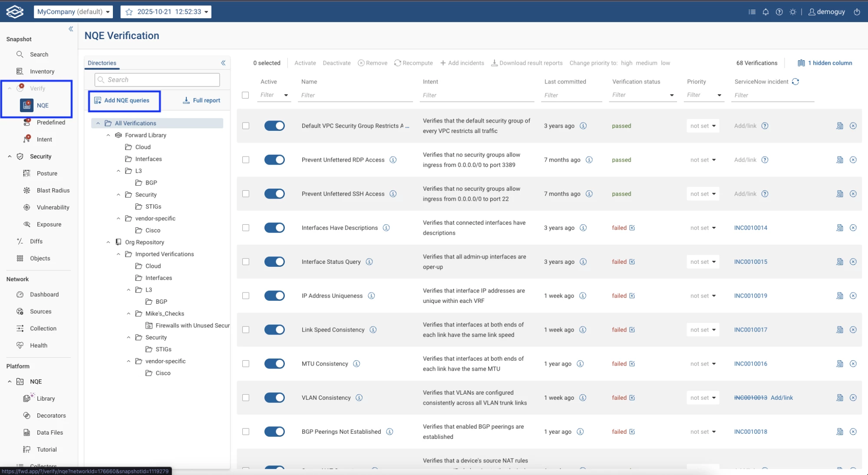Open result report icon for Interface Status Query
The height and width of the screenshot is (475, 868).
tap(840, 262)
